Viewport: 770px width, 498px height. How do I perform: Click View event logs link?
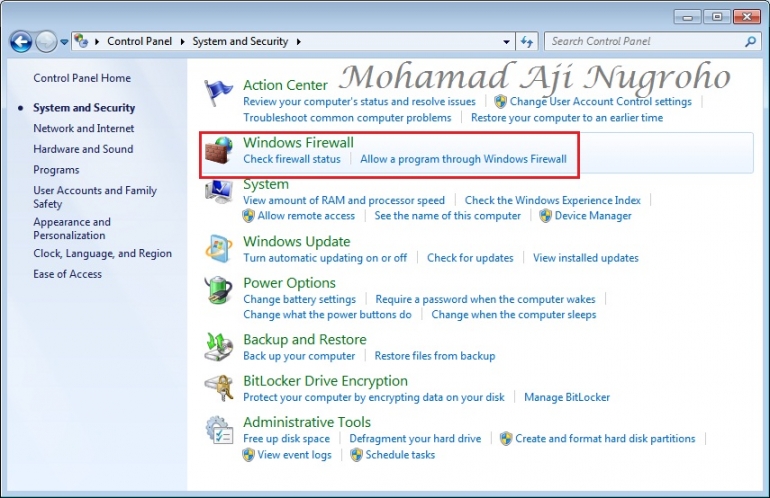click(x=294, y=455)
